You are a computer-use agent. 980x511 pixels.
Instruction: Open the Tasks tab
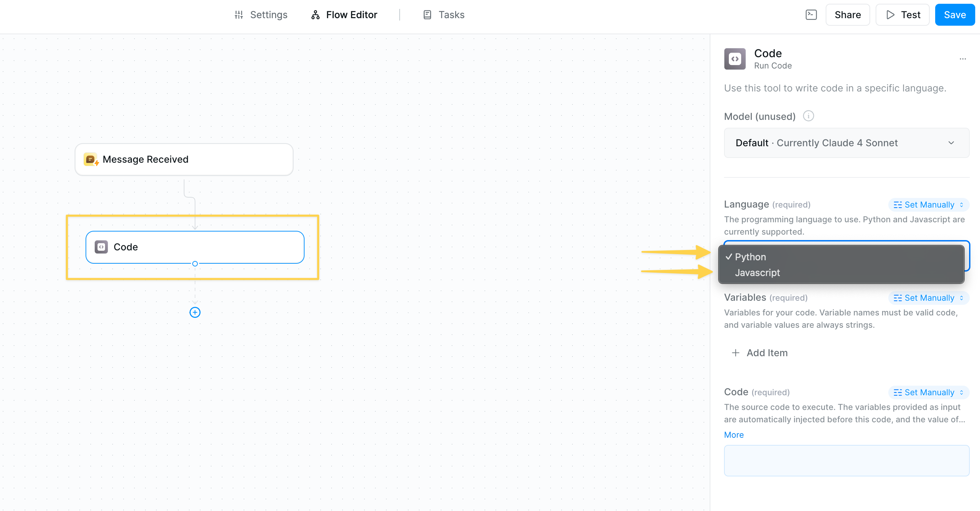[443, 15]
